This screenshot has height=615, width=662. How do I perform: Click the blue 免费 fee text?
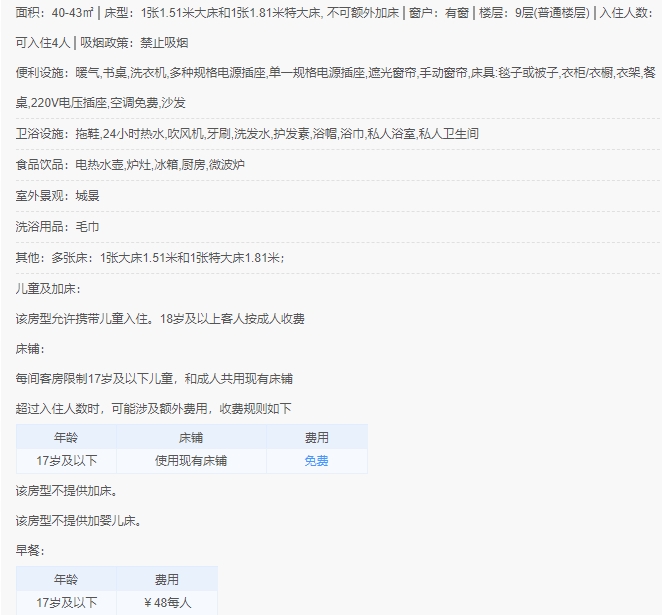[316, 461]
